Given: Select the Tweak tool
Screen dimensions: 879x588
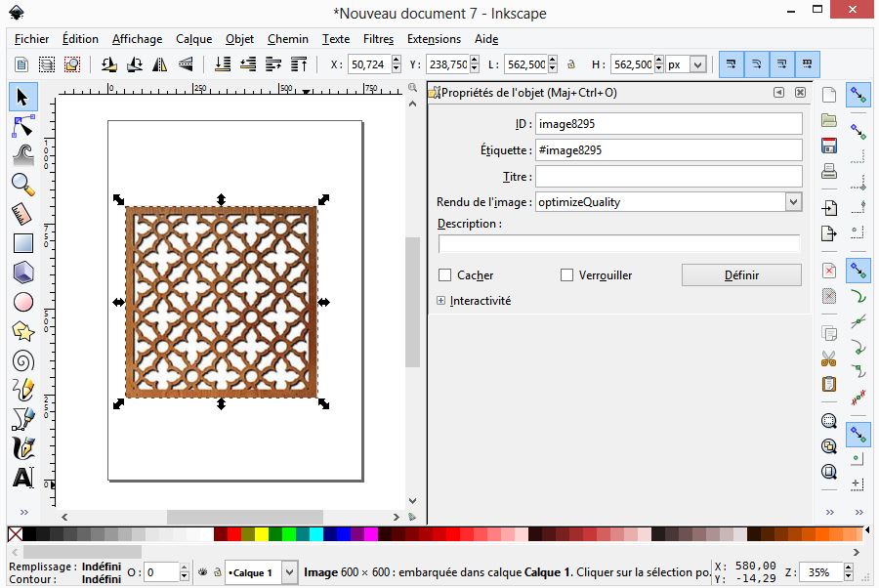Looking at the screenshot, I should pyautogui.click(x=23, y=155).
